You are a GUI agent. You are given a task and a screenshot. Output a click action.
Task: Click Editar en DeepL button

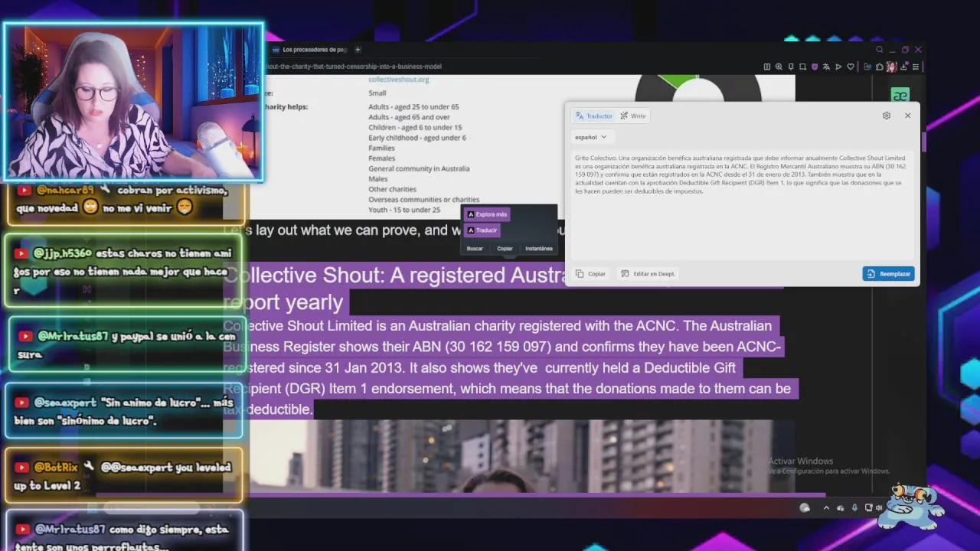648,273
